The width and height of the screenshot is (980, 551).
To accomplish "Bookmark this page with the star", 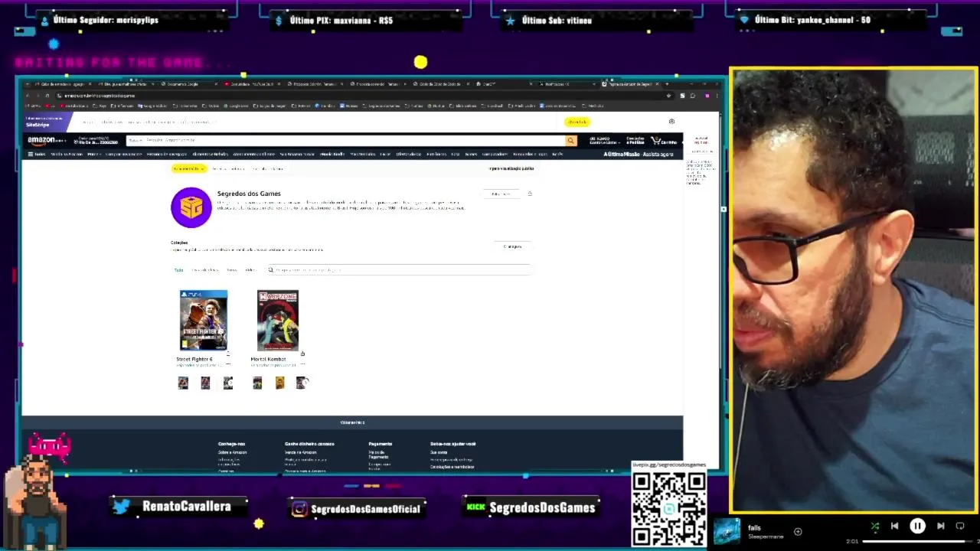I will point(668,96).
